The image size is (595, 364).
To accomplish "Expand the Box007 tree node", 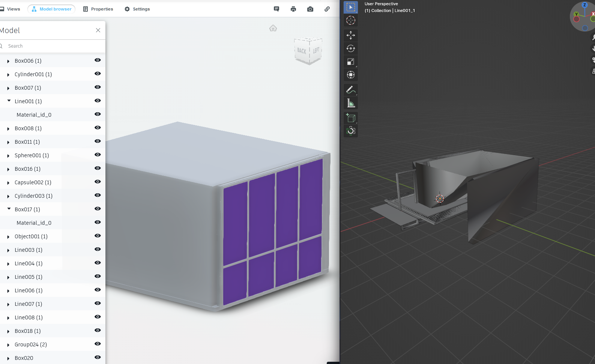I will point(8,88).
